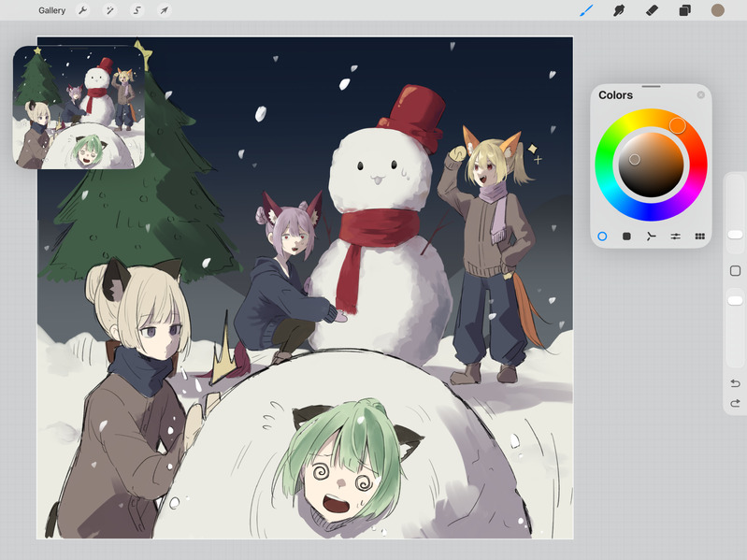
Task: Select the Brush tool
Action: coord(586,10)
